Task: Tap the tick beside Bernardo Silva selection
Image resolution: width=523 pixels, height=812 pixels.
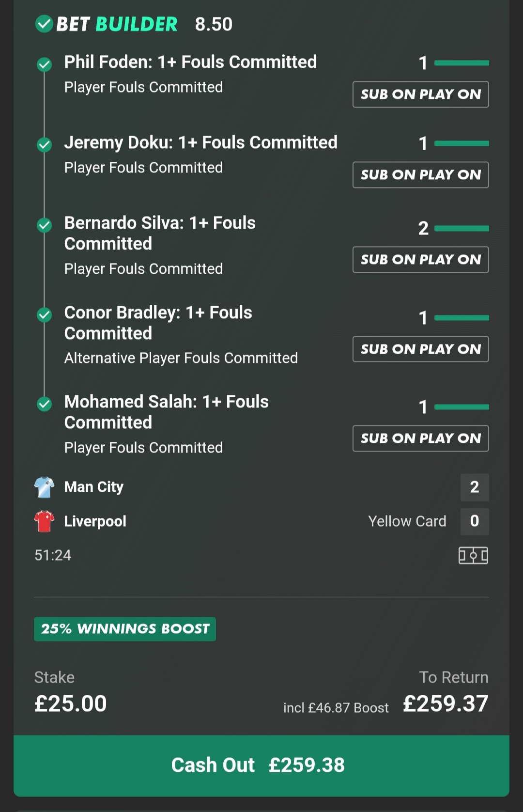Action: (x=45, y=225)
